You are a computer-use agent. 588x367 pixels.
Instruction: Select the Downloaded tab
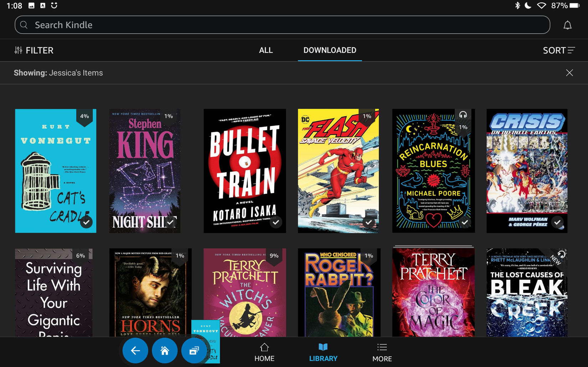point(330,50)
